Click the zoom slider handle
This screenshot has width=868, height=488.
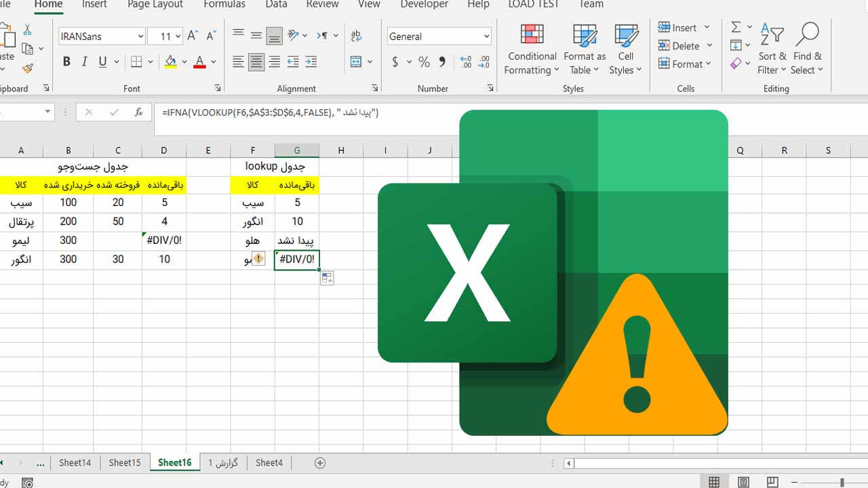point(842,482)
